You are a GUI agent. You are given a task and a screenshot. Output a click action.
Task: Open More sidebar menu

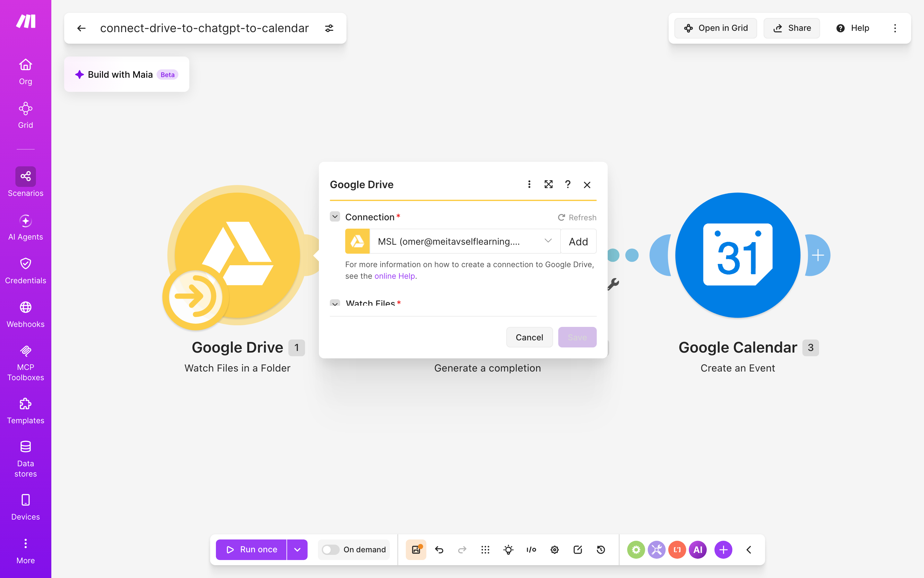(26, 551)
